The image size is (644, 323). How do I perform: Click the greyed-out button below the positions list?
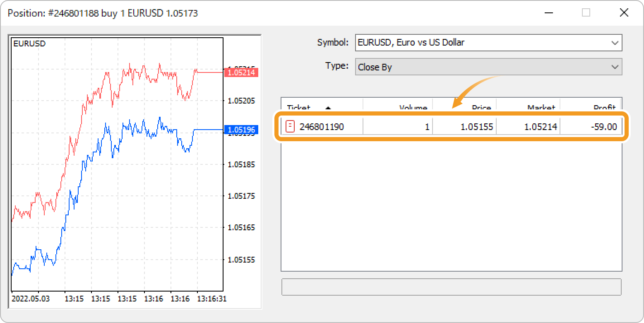pos(451,287)
